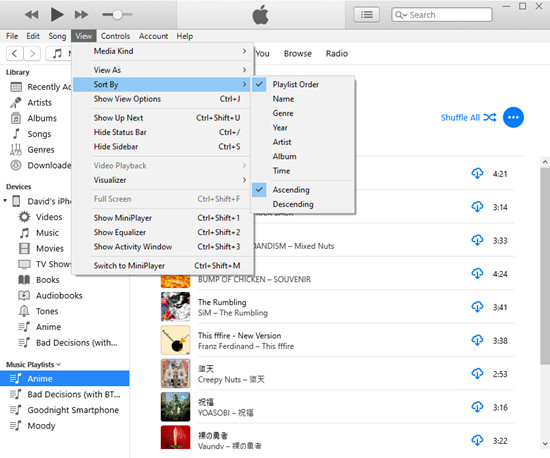Adjust the volume slider knob

click(x=118, y=14)
